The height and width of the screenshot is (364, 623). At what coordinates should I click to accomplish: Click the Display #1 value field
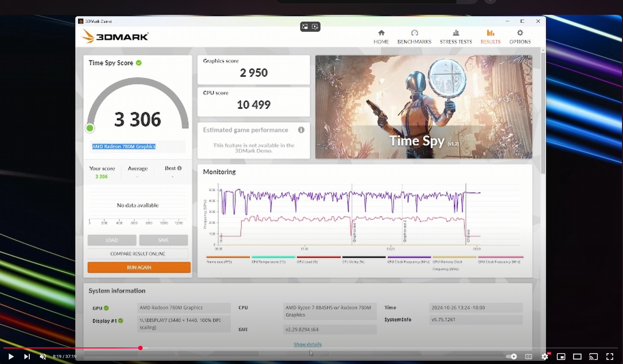click(184, 323)
